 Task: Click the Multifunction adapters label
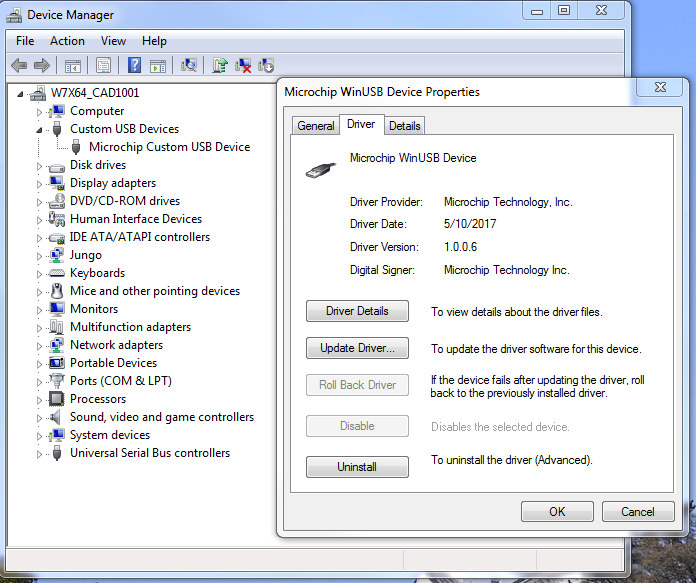coord(130,327)
